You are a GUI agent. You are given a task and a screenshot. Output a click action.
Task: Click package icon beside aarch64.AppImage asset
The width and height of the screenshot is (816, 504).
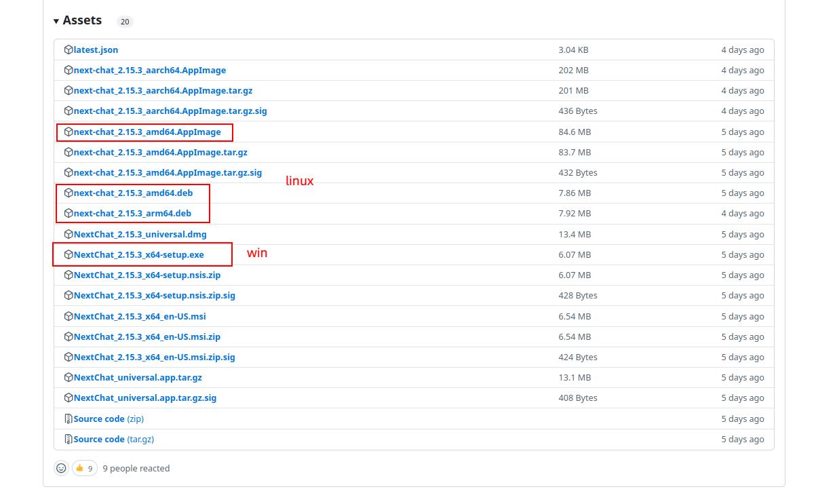point(69,70)
